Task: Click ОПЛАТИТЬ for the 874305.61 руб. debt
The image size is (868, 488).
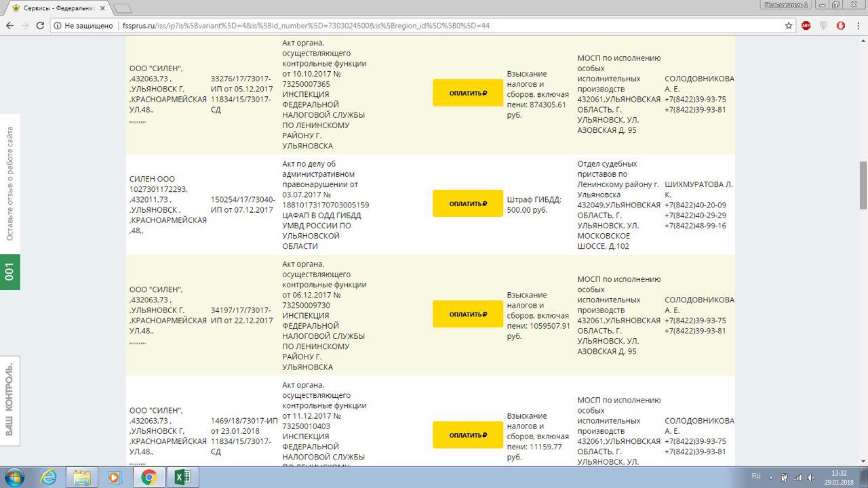Action: pyautogui.click(x=468, y=93)
